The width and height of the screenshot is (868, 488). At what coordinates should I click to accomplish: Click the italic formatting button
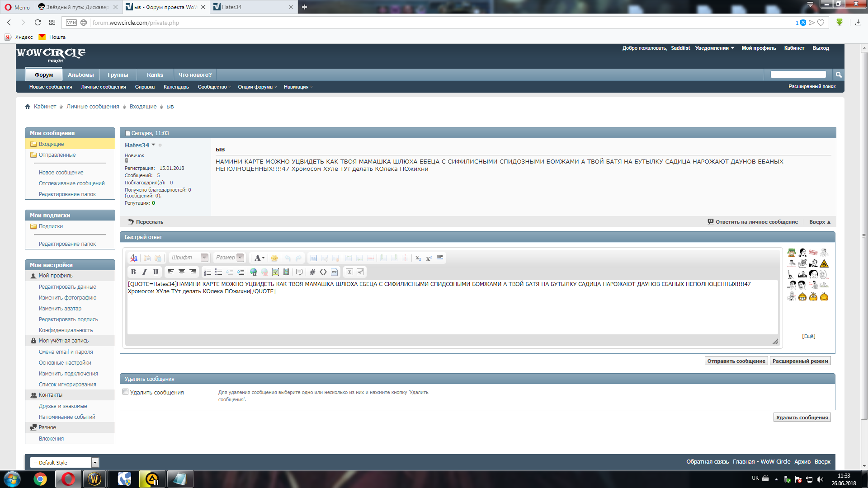pyautogui.click(x=145, y=272)
